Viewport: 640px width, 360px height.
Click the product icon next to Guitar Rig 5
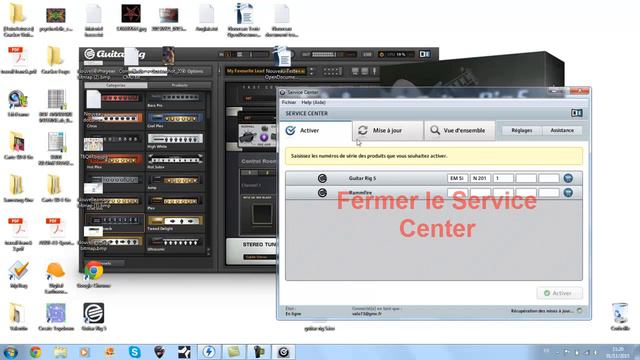tap(322, 178)
